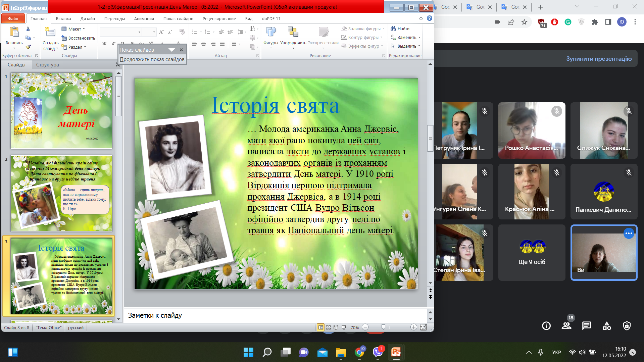
Task: Open the Design (Дизайн) ribbon tab
Action: [x=88, y=18]
